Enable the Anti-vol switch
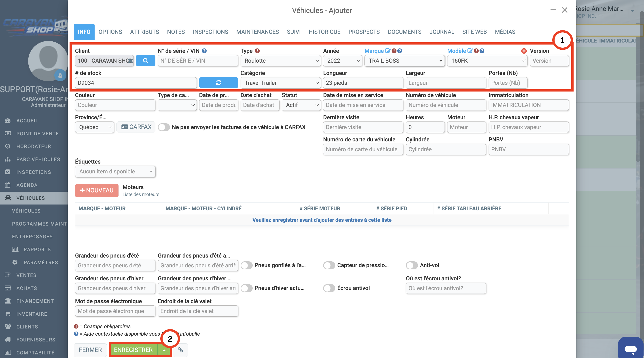Screen dimensions: 644x358 point(412,265)
